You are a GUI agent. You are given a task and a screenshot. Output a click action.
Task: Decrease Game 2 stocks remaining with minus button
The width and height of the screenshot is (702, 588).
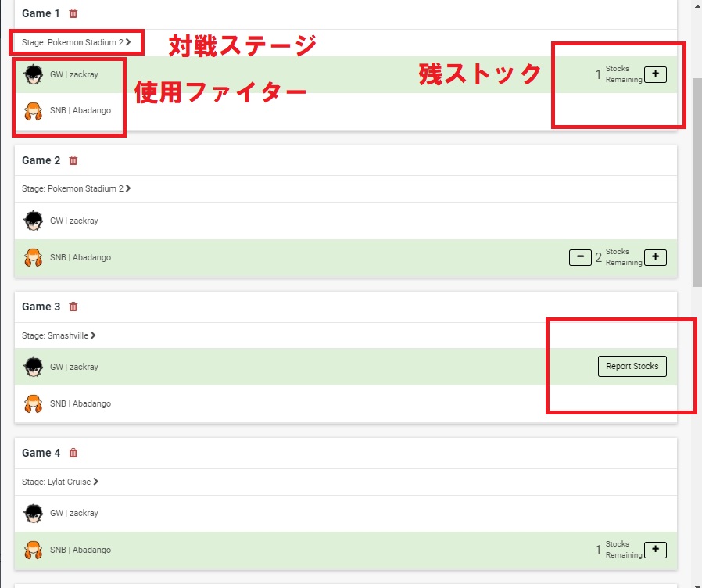coord(580,257)
